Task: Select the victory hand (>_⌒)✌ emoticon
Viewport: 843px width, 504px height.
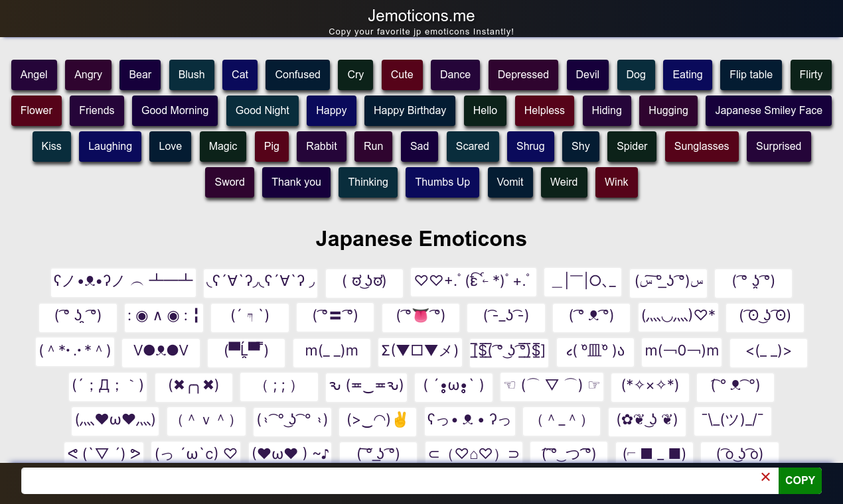Action: click(377, 421)
